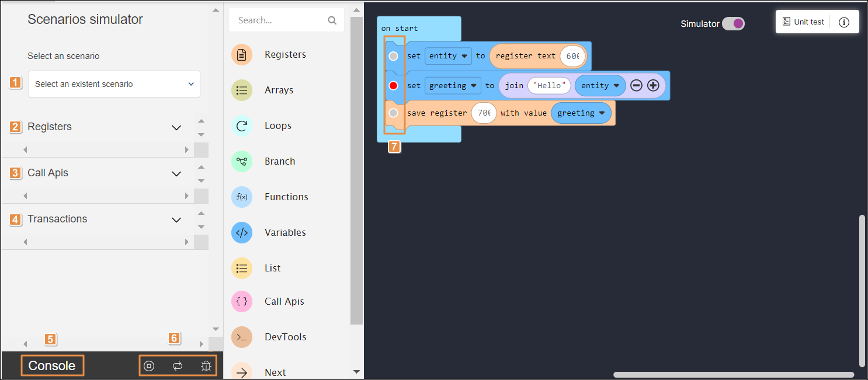Select the Registers category label
The width and height of the screenshot is (868, 380).
tap(285, 54)
